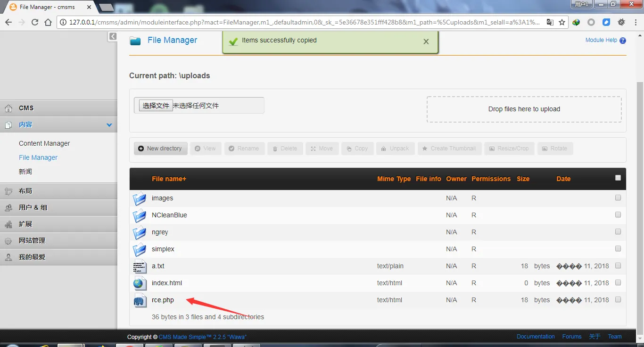Check the box for rce.php
The height and width of the screenshot is (347, 644).
[618, 299]
